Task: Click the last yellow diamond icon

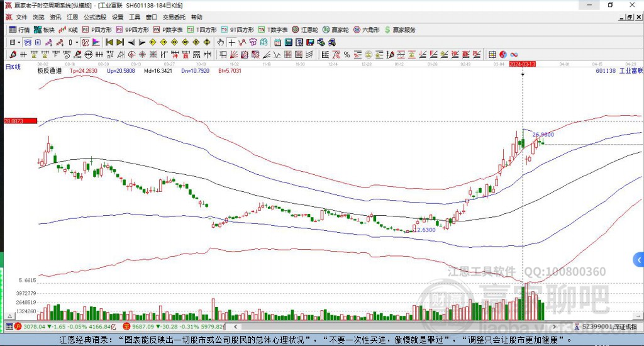Action: [x=207, y=42]
